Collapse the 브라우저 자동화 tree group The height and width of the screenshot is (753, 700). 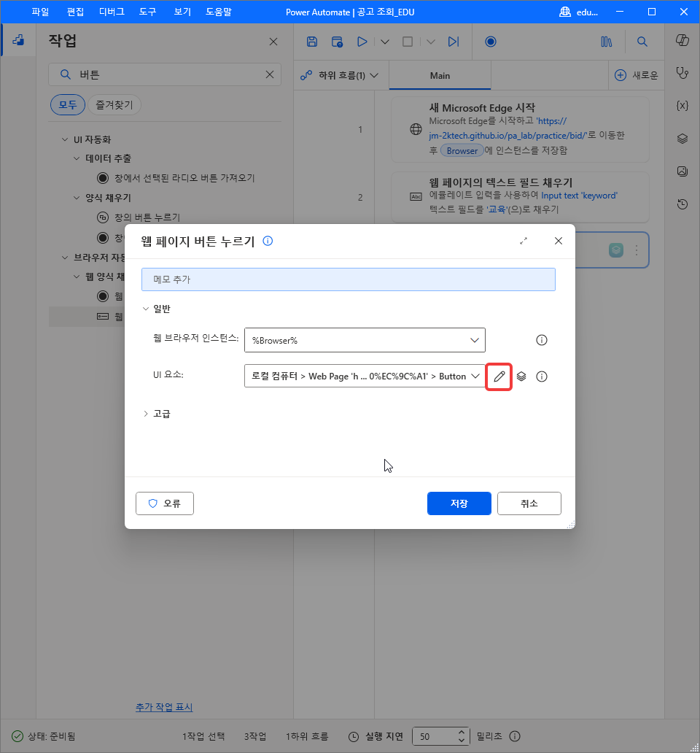(x=65, y=258)
